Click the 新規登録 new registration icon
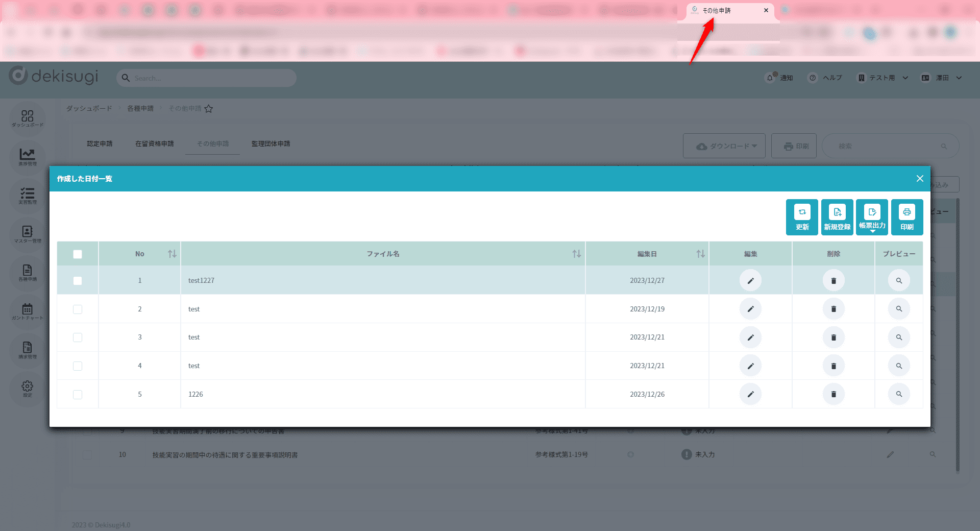 tap(837, 217)
